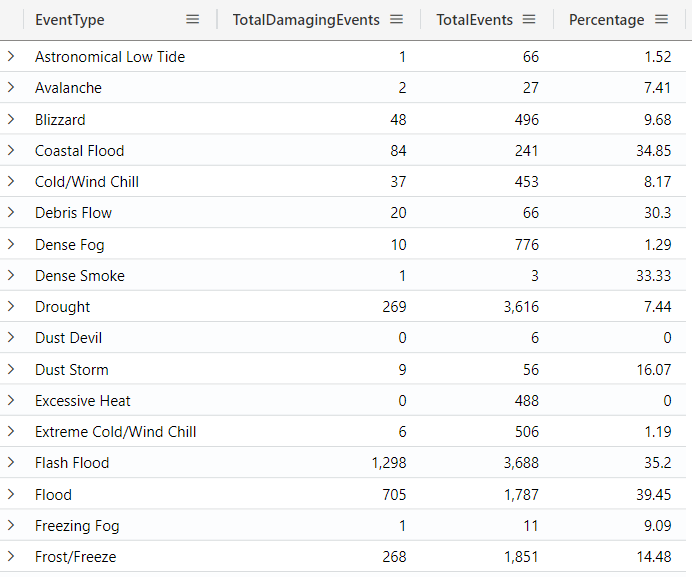Expand the Astronomical Low Tide row
This screenshot has height=577, width=692.
(11, 57)
